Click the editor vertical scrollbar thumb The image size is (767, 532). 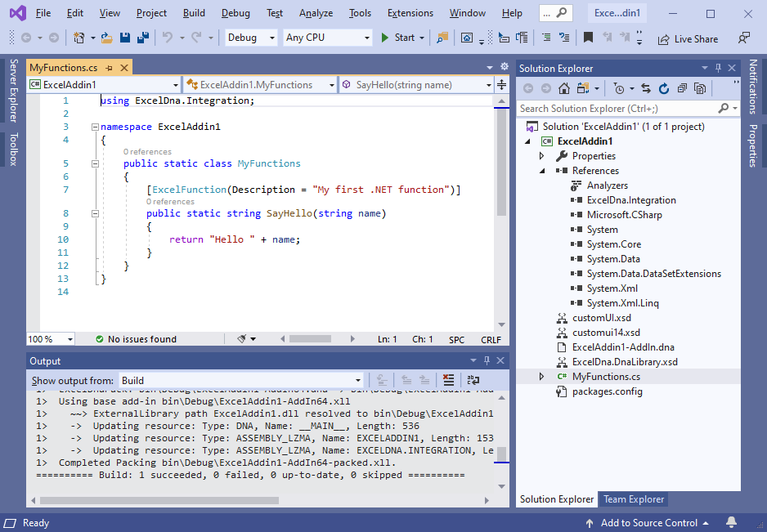[x=502, y=163]
